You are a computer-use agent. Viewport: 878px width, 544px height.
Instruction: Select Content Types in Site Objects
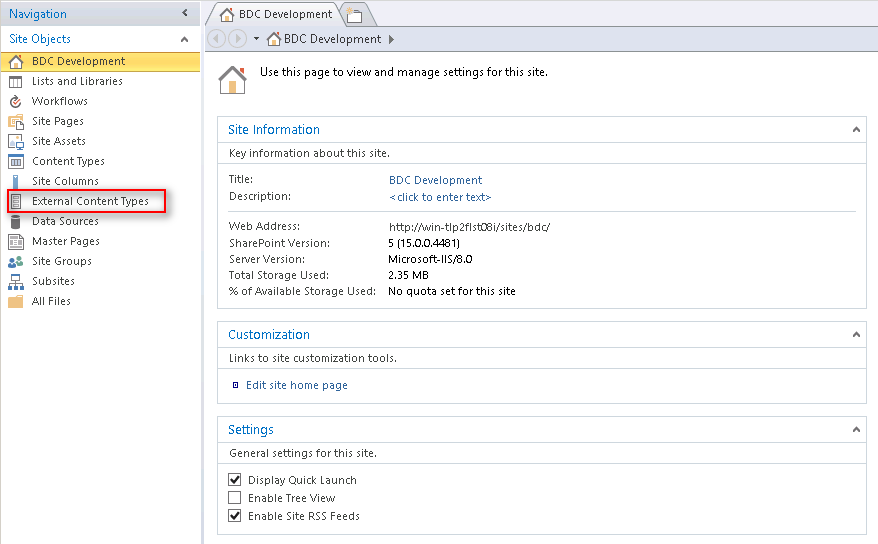click(x=68, y=161)
